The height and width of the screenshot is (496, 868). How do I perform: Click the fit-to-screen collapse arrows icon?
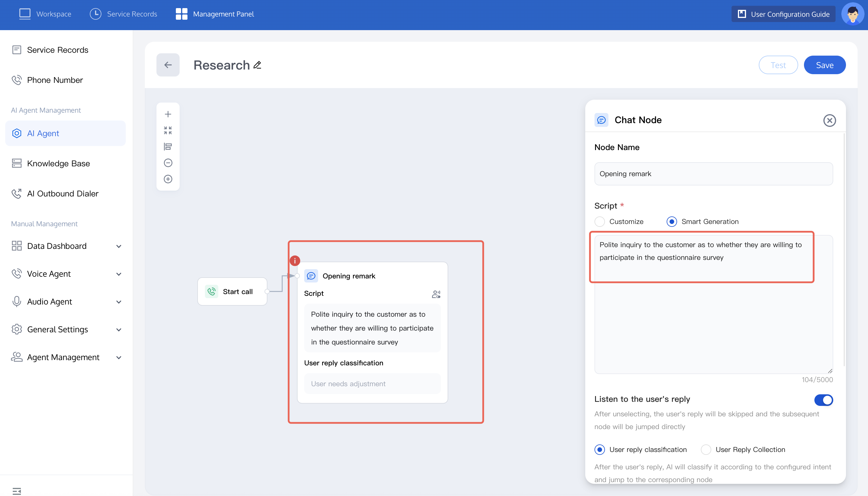(x=168, y=130)
